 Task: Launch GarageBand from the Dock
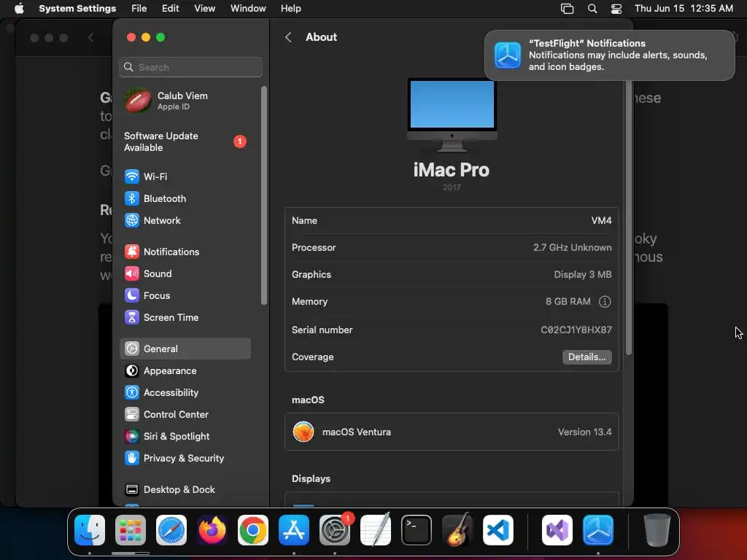pos(457,530)
